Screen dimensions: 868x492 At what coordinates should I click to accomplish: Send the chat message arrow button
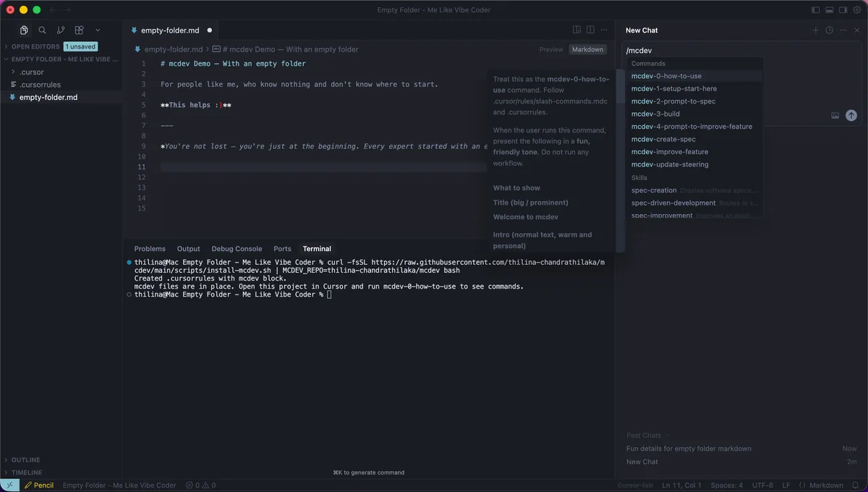851,115
